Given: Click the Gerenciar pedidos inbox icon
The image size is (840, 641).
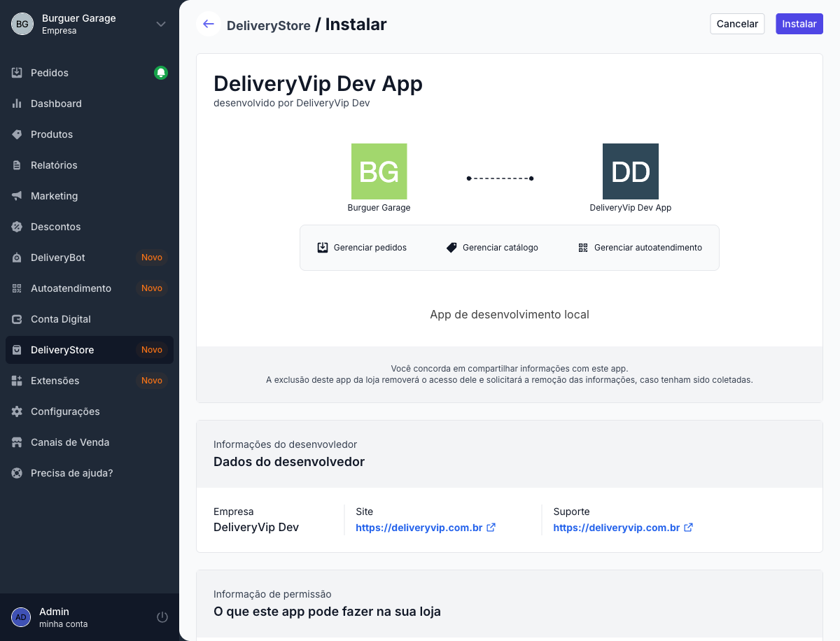Looking at the screenshot, I should pos(323,248).
